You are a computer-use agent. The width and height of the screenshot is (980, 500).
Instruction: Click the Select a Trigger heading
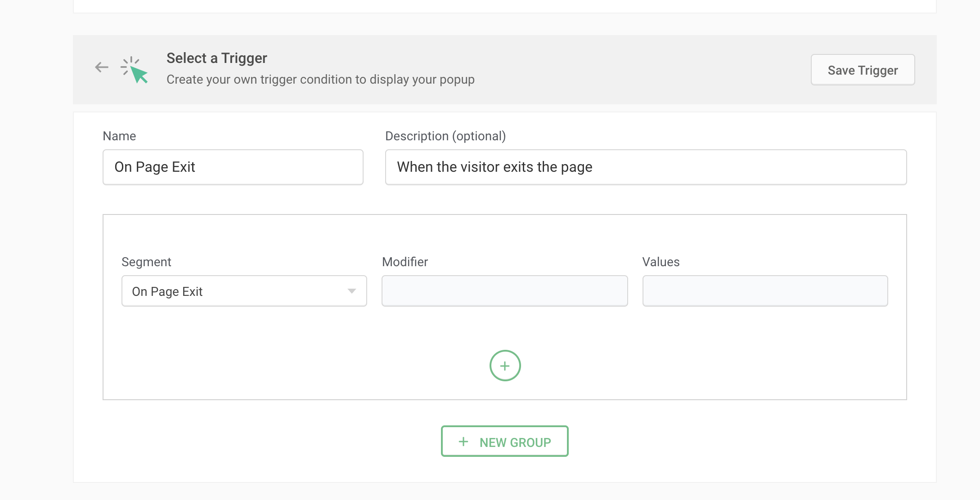pos(216,58)
